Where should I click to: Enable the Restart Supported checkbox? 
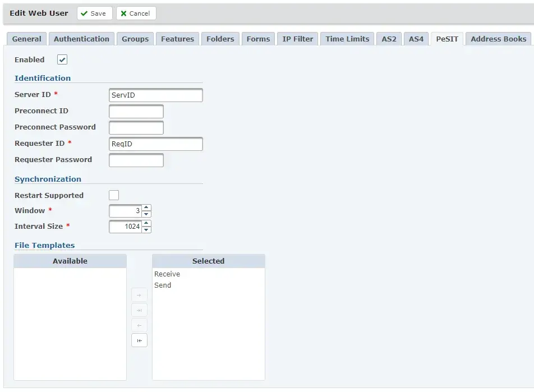(x=114, y=195)
